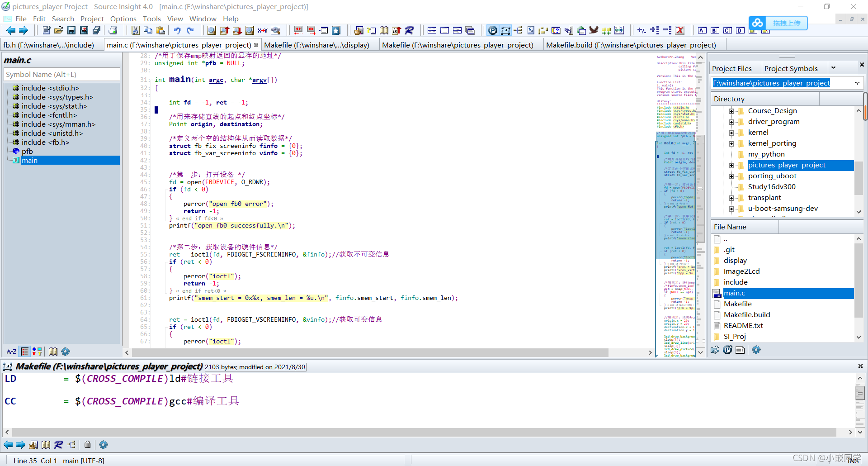Paste from clipboard toolbar icon
Image resolution: width=868 pixels, height=466 pixels.
pos(160,30)
